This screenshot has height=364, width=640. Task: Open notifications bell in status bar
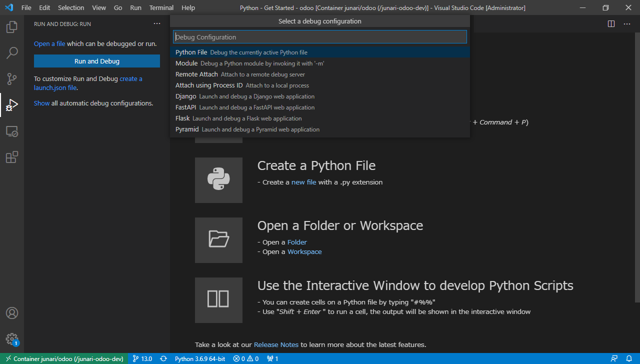pos(629,358)
